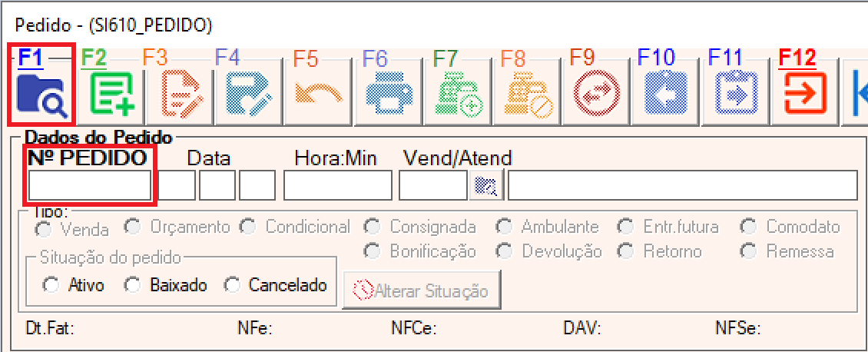Click the F1 search folder icon
The image size is (868, 352).
42,96
